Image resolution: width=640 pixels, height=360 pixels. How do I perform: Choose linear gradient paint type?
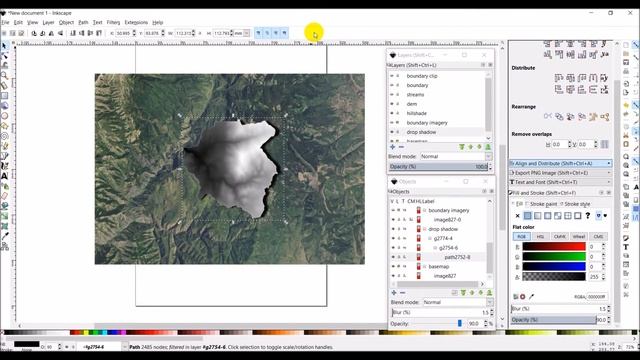coord(538,216)
